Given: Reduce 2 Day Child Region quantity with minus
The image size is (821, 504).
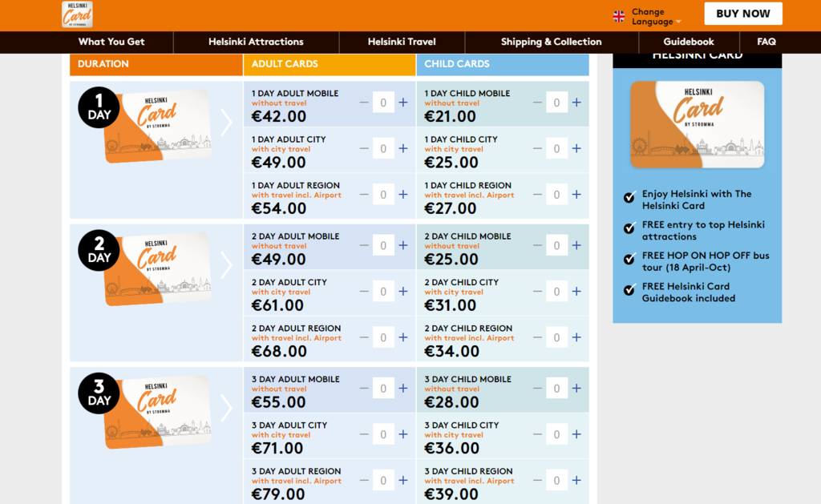Looking at the screenshot, I should tap(537, 337).
